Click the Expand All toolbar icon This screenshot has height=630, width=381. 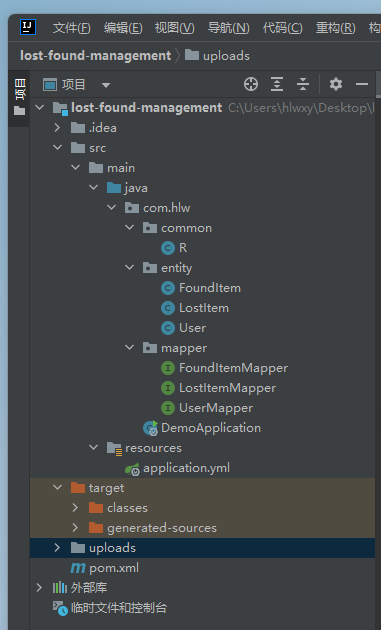(x=277, y=84)
